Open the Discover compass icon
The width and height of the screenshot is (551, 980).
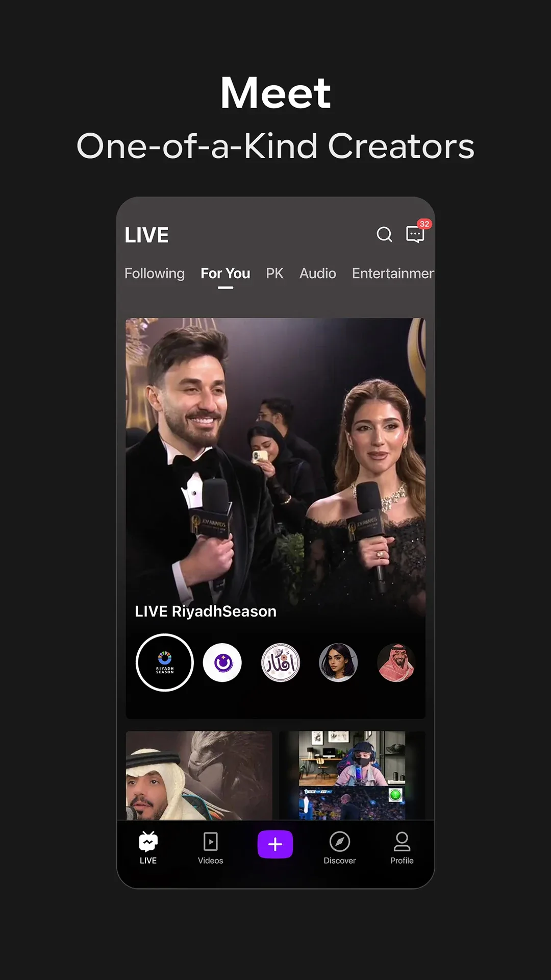339,848
